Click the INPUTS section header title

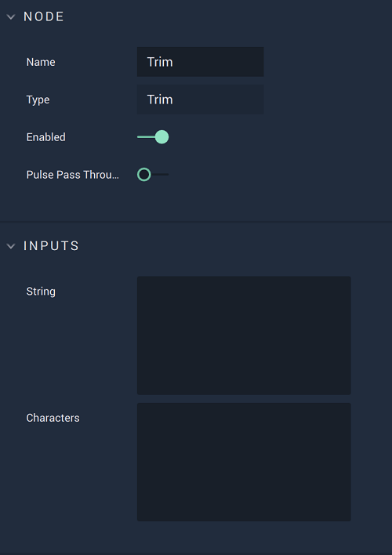point(51,246)
